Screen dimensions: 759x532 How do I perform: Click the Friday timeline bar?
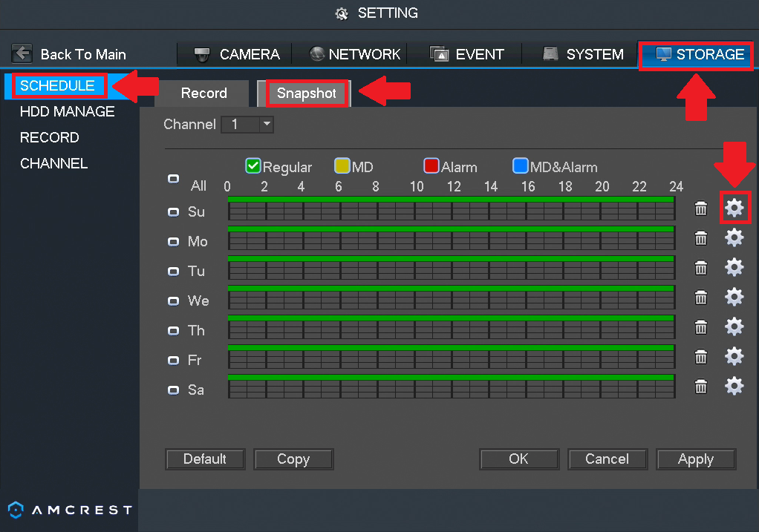click(x=451, y=357)
